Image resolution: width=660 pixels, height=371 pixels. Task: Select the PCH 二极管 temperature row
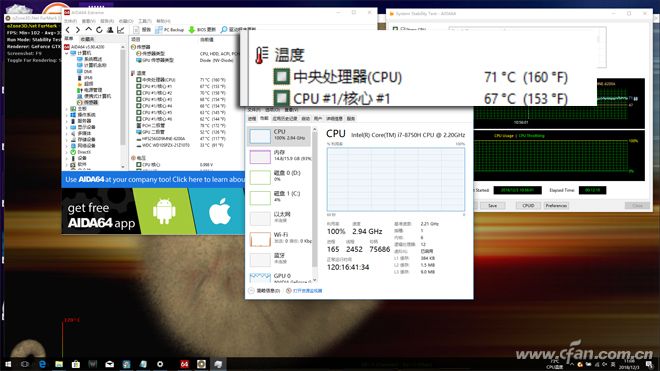[x=181, y=125]
